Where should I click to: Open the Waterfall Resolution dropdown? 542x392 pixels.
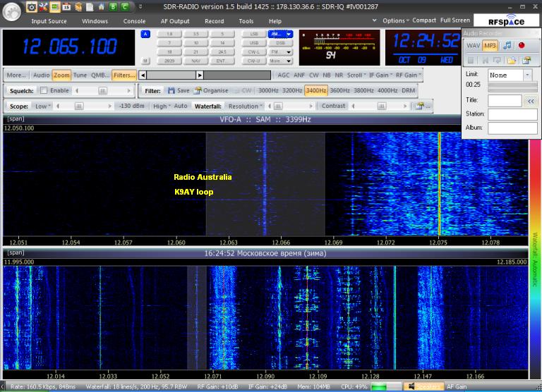pyautogui.click(x=246, y=106)
